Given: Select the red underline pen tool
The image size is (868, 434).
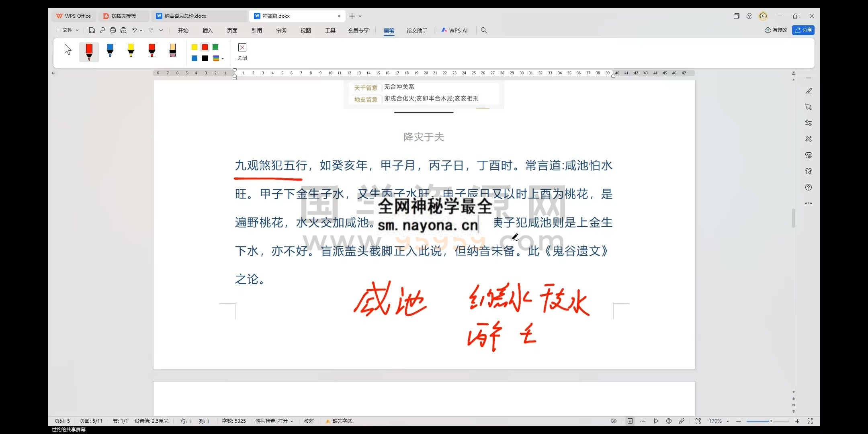Looking at the screenshot, I should click(x=152, y=50).
